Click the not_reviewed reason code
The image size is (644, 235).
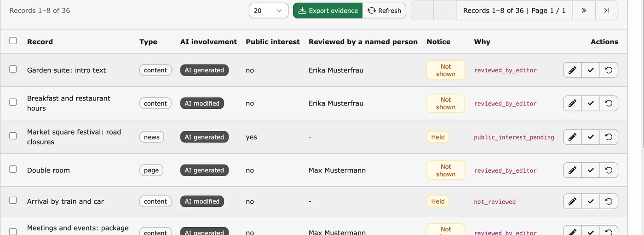point(495,202)
